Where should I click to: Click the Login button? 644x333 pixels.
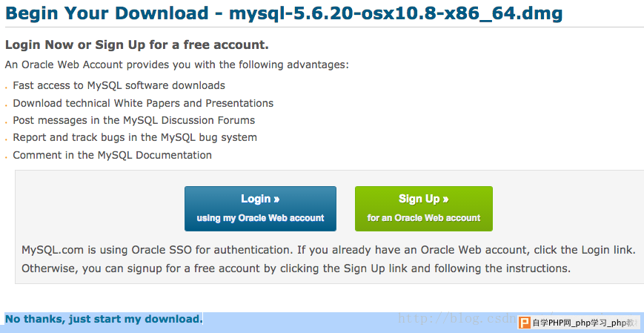tap(260, 208)
